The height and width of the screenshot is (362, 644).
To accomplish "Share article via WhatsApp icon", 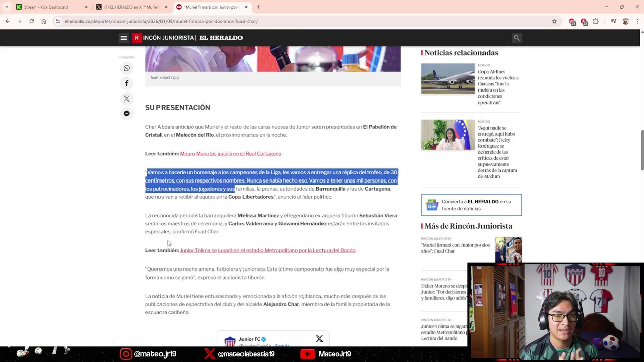I will (127, 68).
